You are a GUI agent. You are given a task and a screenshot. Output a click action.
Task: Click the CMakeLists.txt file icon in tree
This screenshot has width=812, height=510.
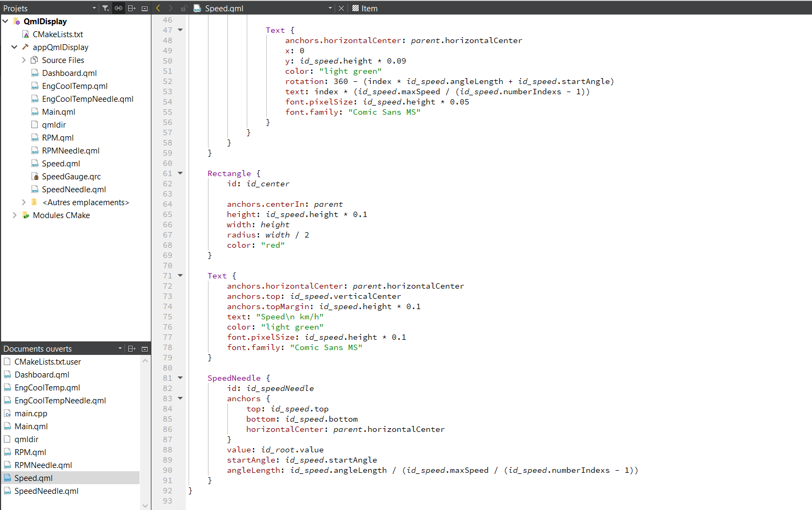click(x=25, y=34)
